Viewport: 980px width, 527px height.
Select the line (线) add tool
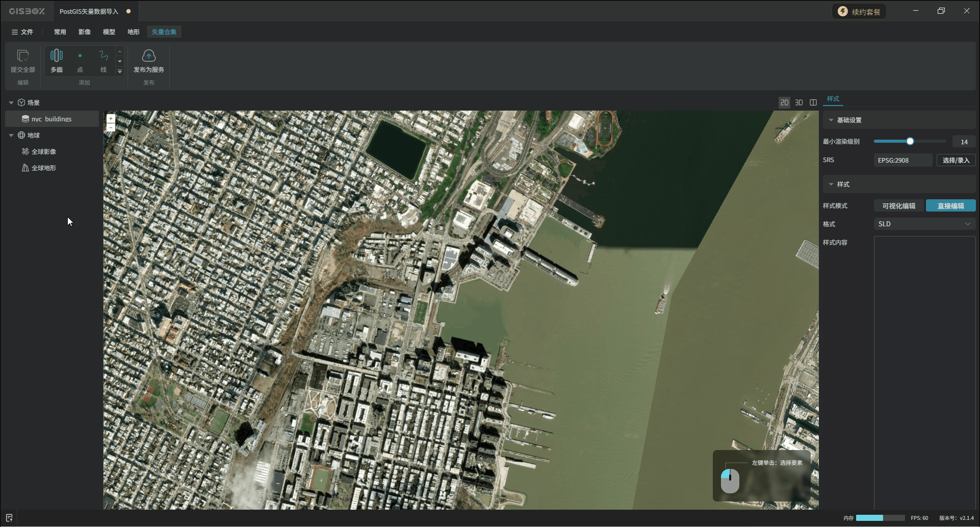[104, 56]
